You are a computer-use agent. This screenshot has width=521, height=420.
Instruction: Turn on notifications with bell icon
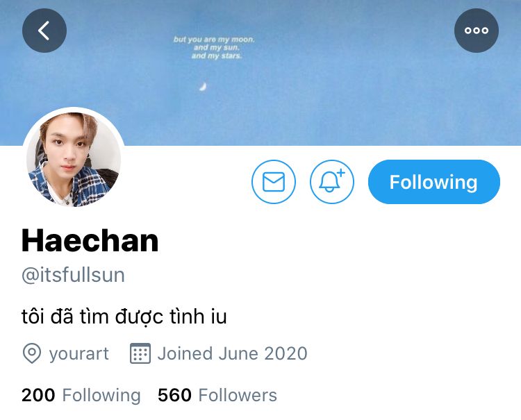331,182
